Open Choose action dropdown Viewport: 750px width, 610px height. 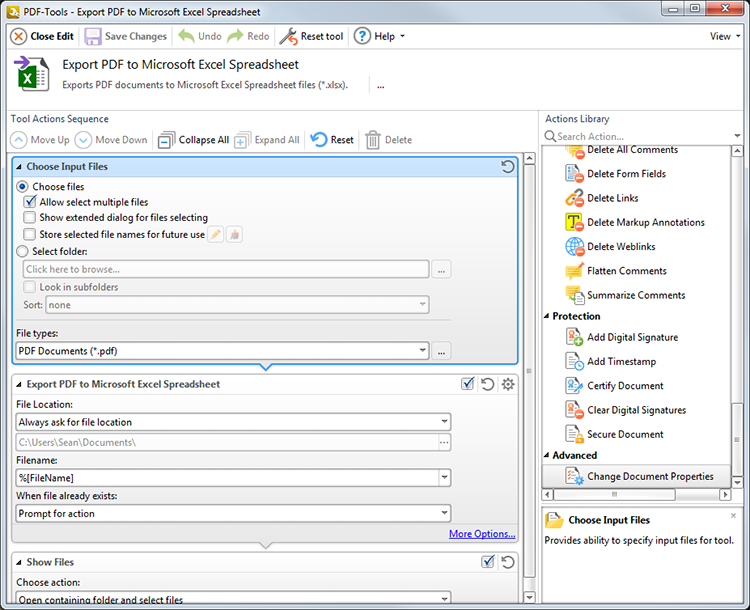[x=233, y=599]
